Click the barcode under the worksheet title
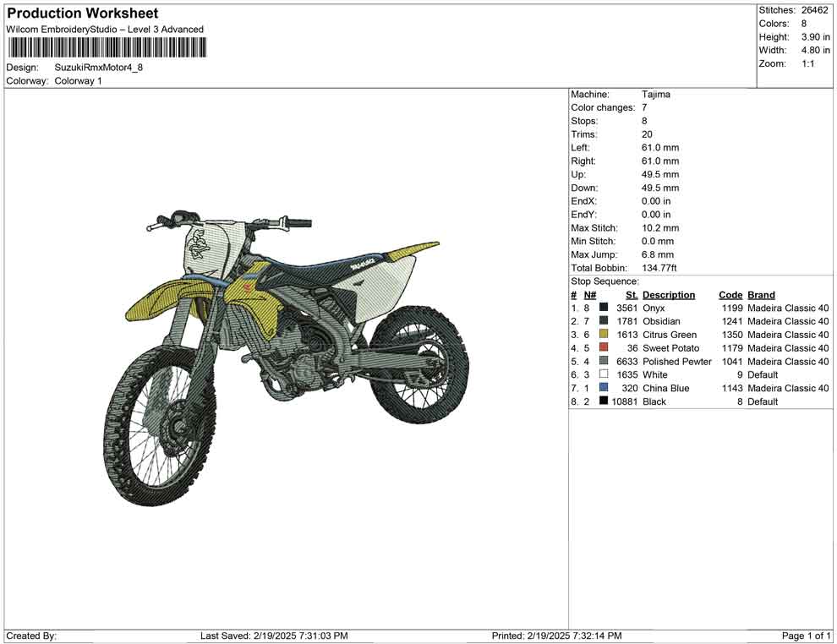This screenshot has width=837, height=644. click(x=107, y=48)
